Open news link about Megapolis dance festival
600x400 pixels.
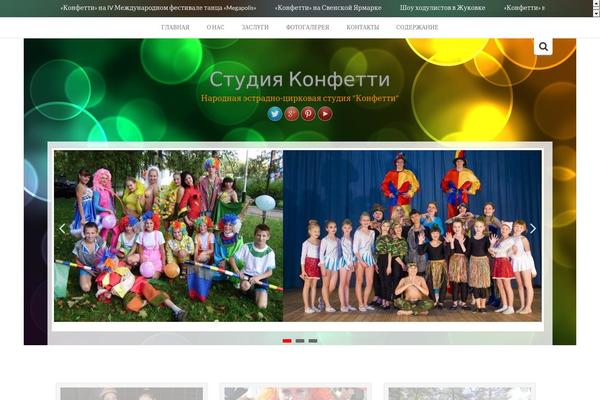point(158,8)
